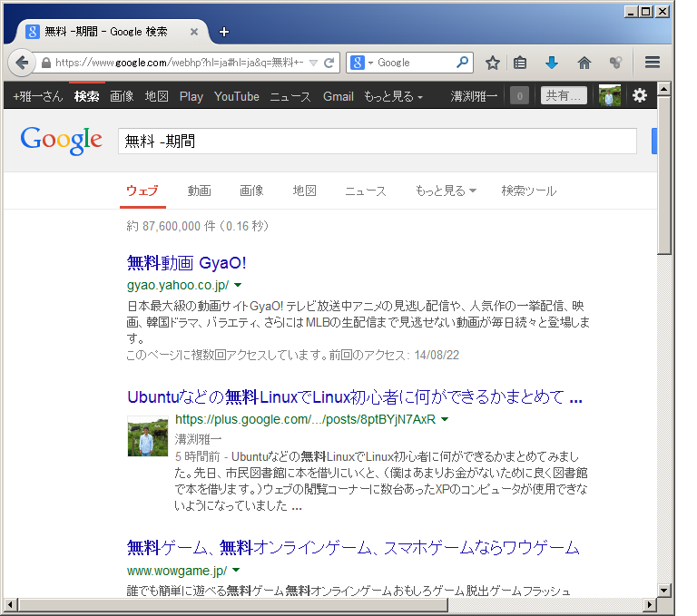Select 検索 in the black bar

(x=87, y=96)
